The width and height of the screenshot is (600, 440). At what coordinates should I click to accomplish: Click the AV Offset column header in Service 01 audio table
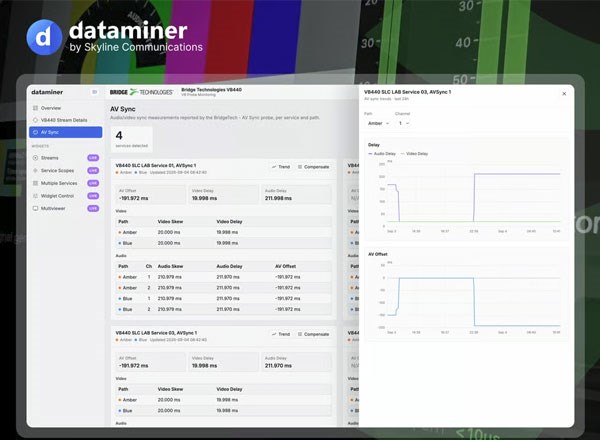[x=285, y=266]
